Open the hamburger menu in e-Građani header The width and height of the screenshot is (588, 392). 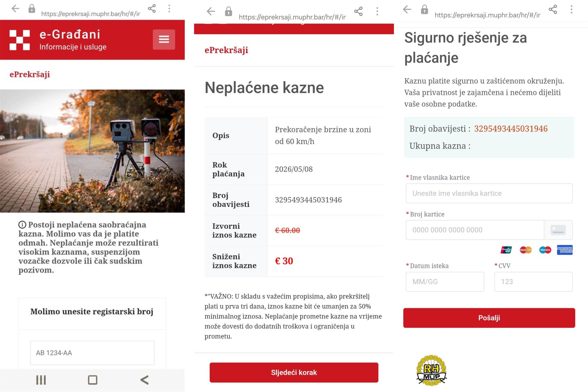[164, 40]
